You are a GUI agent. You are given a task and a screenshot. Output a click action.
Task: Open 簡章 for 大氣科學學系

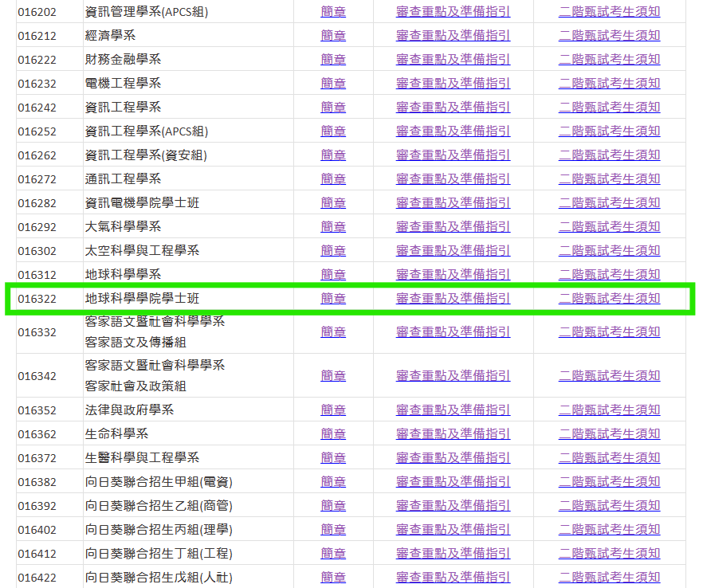coord(333,227)
